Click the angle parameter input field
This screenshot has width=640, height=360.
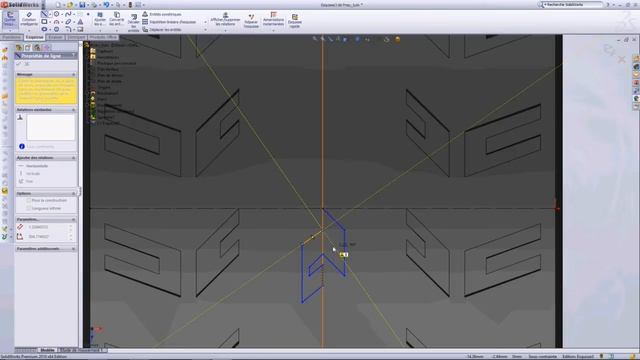(x=48, y=237)
